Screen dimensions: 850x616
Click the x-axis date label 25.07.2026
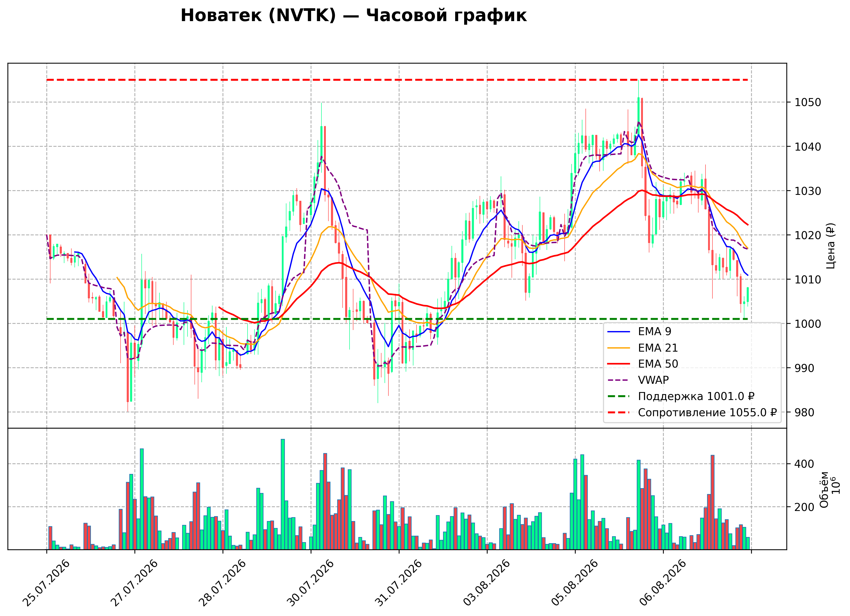click(46, 583)
